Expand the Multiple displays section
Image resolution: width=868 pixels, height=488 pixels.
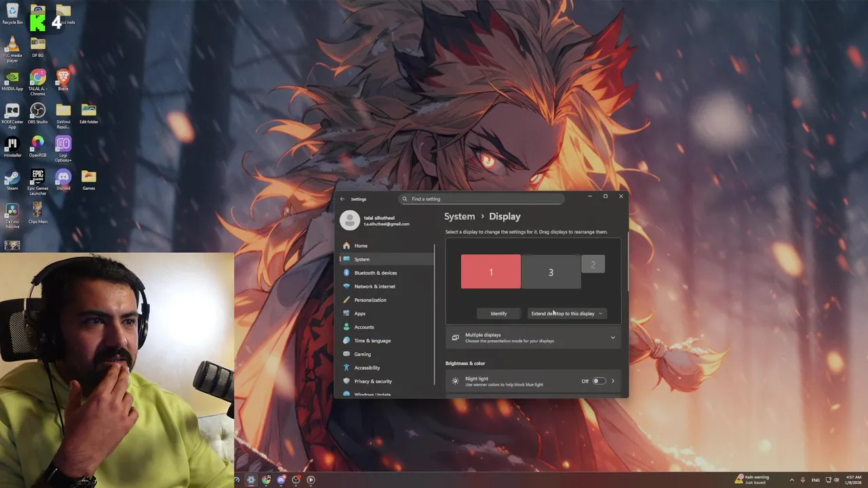pyautogui.click(x=534, y=338)
